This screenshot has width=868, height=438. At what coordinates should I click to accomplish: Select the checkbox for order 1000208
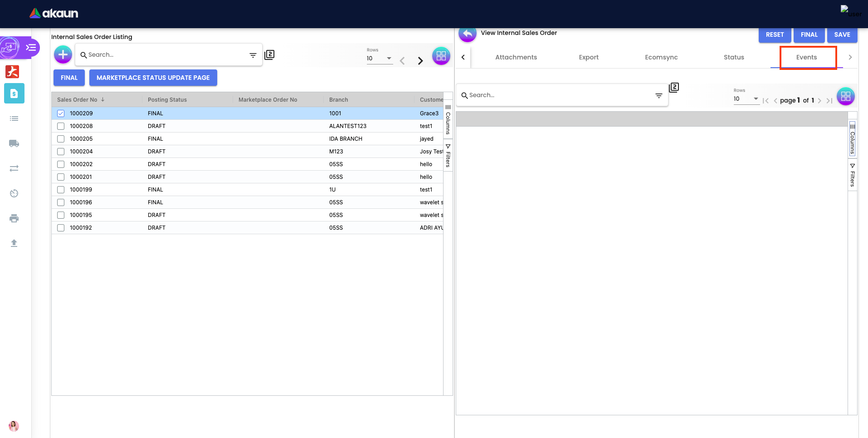pyautogui.click(x=61, y=126)
